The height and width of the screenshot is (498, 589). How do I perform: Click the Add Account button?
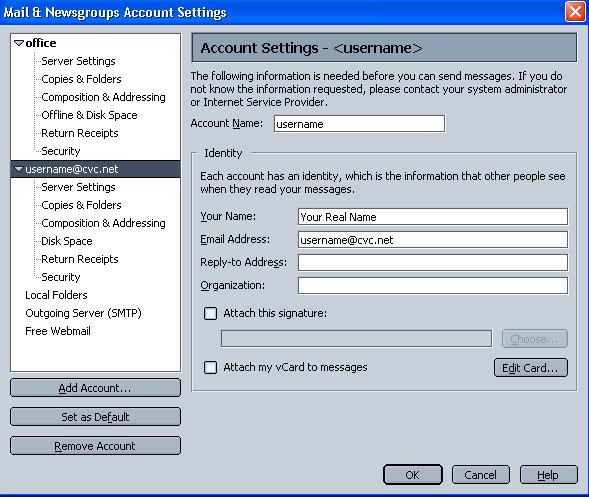[95, 388]
